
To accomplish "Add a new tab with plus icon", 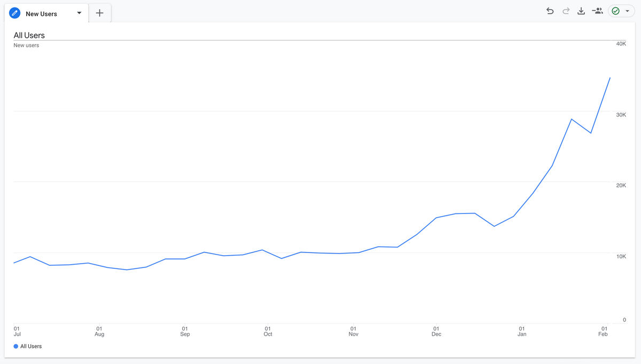I will [99, 13].
